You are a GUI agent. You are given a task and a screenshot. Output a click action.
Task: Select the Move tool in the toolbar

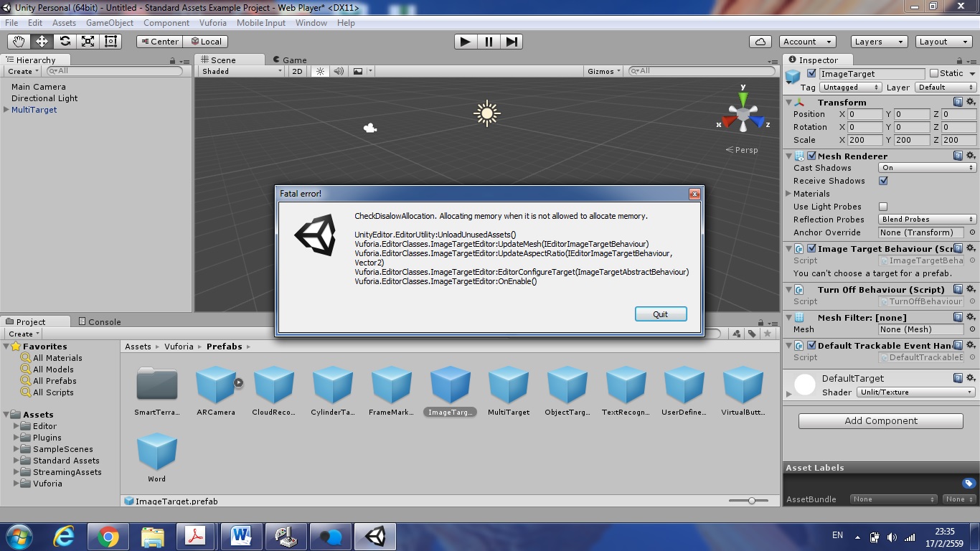tap(42, 42)
